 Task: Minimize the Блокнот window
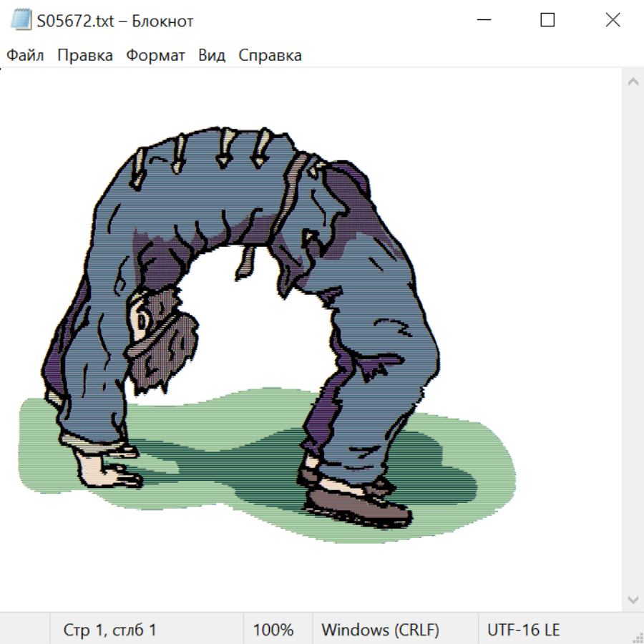482,21
